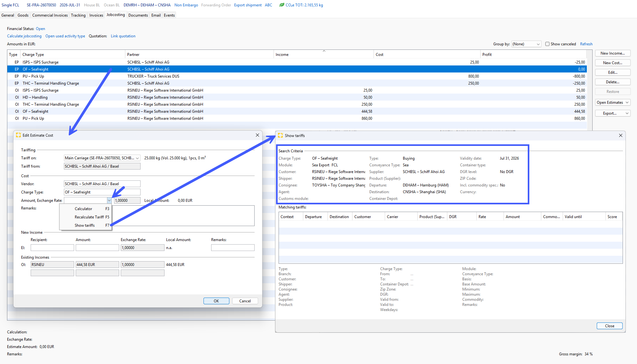Screen dimensions: 637x364
Task: Select the OI HD – Handling row
Action: 297,97
